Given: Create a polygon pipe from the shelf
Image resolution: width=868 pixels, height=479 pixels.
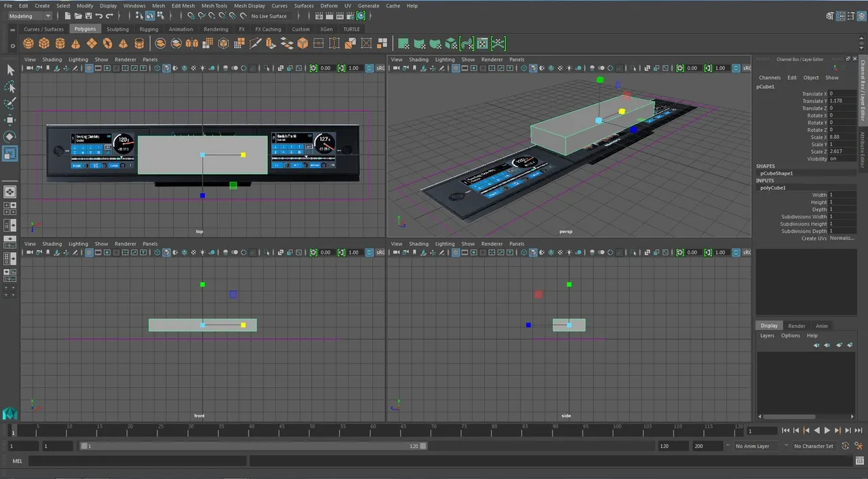Looking at the screenshot, I should point(139,43).
